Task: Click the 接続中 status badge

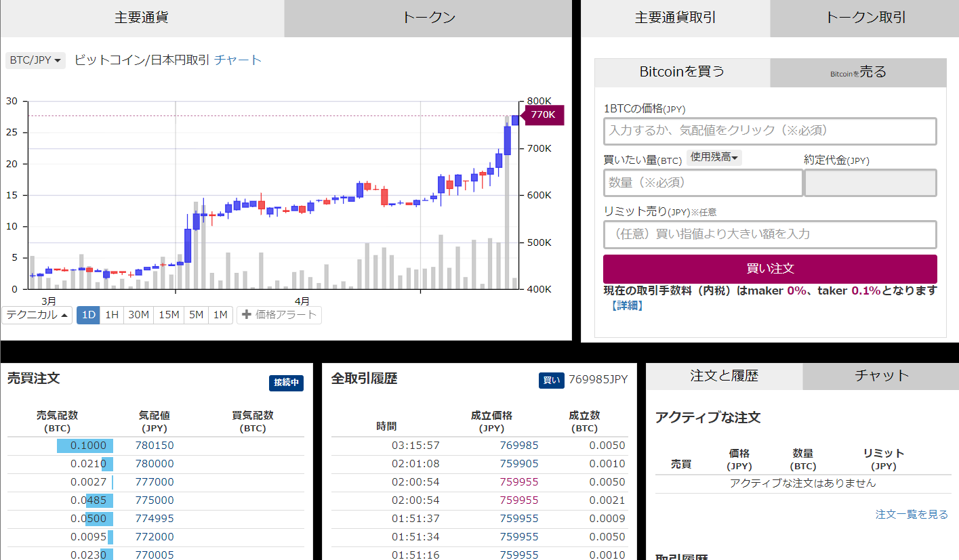Action: [x=286, y=383]
